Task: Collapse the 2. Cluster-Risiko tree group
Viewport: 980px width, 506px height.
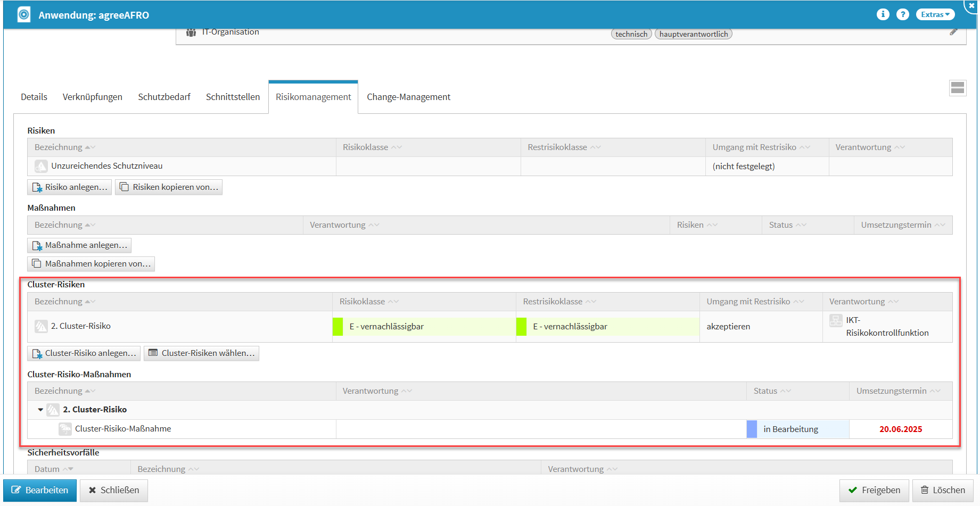Action: click(40, 410)
